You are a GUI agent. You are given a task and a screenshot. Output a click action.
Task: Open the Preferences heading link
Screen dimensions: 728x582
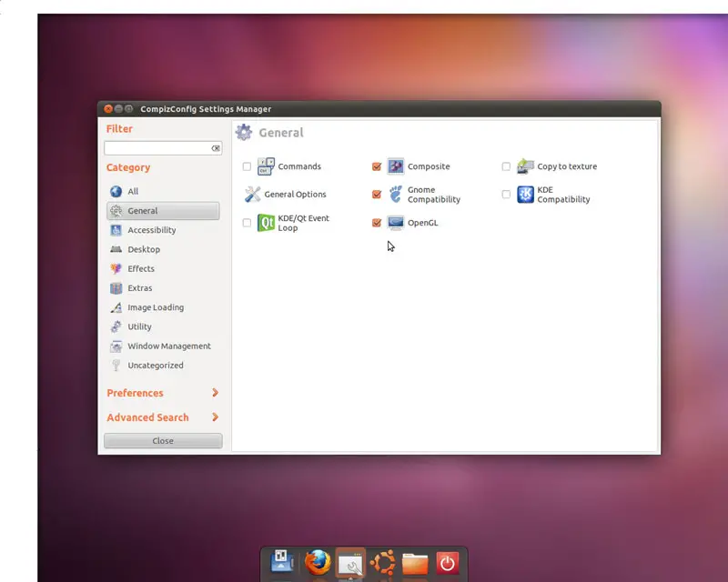[x=135, y=393]
